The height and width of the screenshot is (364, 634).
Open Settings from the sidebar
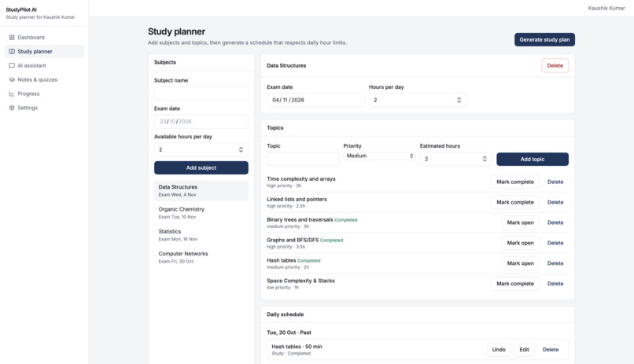[x=44, y=108]
